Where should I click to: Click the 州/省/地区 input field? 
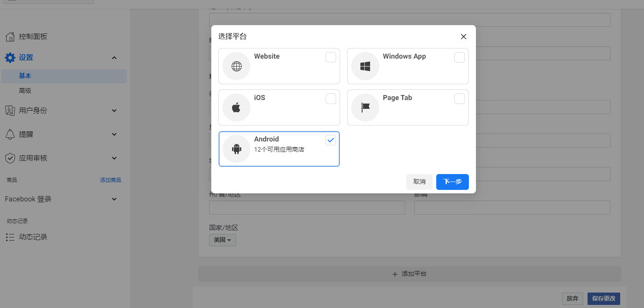click(307, 208)
